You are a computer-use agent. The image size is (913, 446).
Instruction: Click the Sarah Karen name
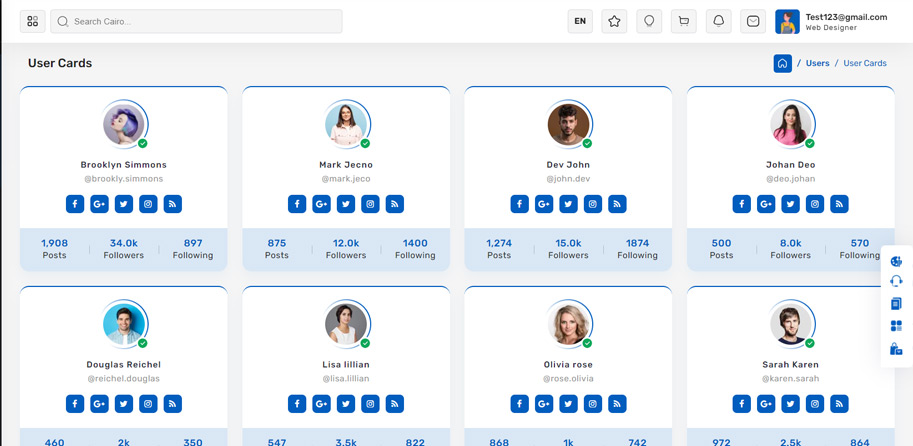(x=790, y=364)
